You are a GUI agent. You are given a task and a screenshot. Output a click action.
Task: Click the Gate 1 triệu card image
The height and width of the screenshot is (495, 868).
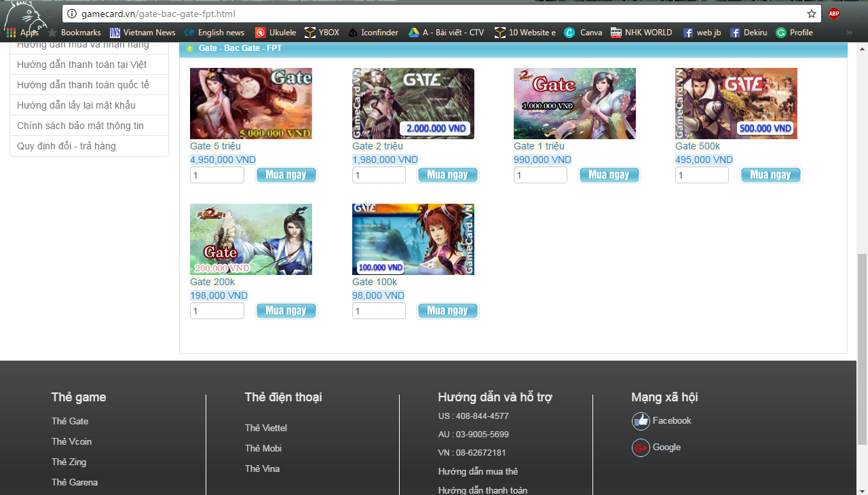coord(575,103)
